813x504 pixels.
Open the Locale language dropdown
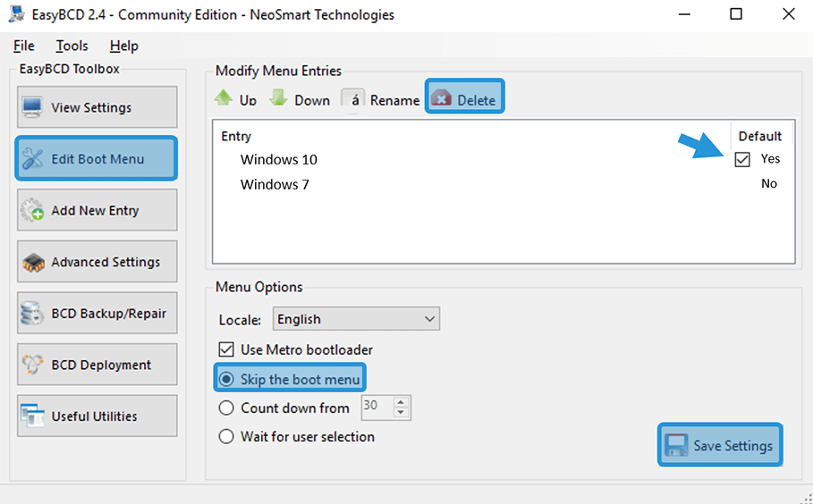(x=356, y=318)
